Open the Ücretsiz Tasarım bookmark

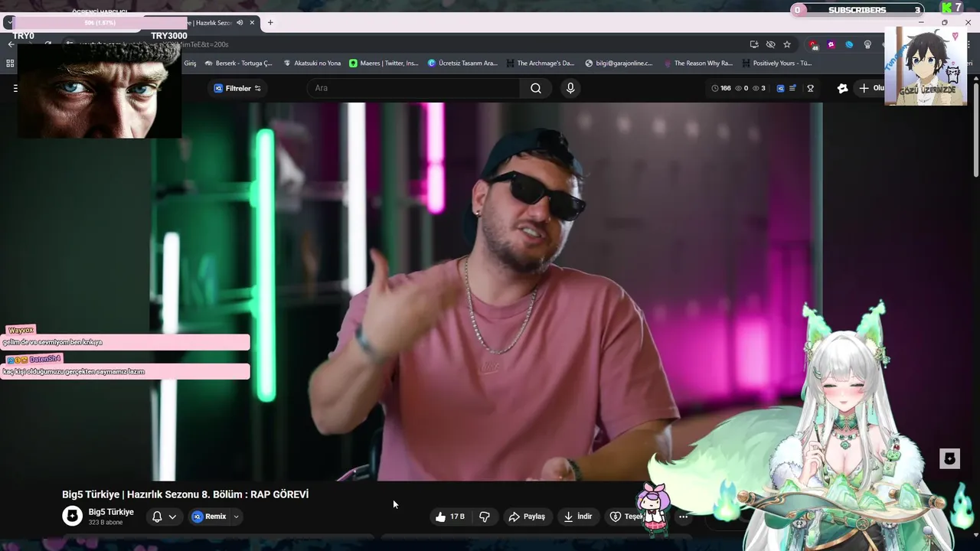coord(462,64)
